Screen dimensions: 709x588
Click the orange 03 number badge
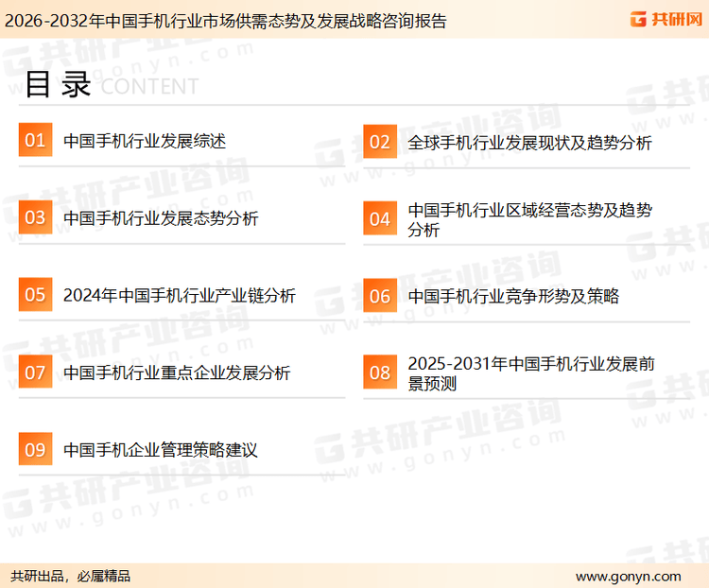tap(35, 217)
